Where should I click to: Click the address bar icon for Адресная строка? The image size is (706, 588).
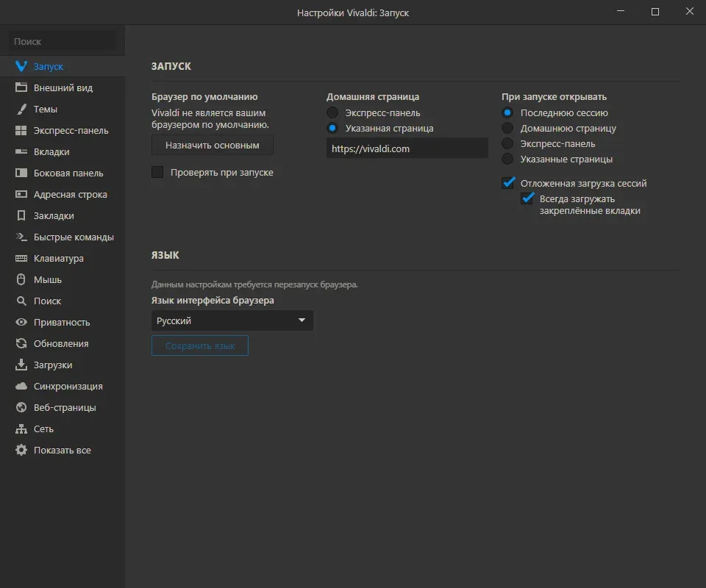[x=21, y=194]
